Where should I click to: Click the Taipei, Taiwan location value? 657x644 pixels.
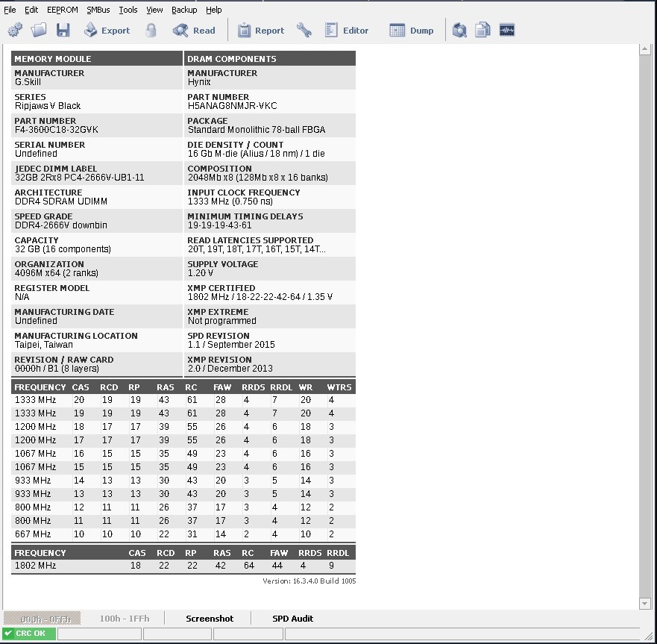(x=43, y=345)
